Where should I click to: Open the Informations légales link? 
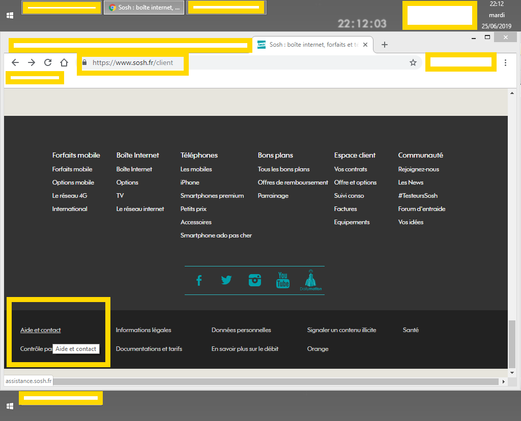143,330
